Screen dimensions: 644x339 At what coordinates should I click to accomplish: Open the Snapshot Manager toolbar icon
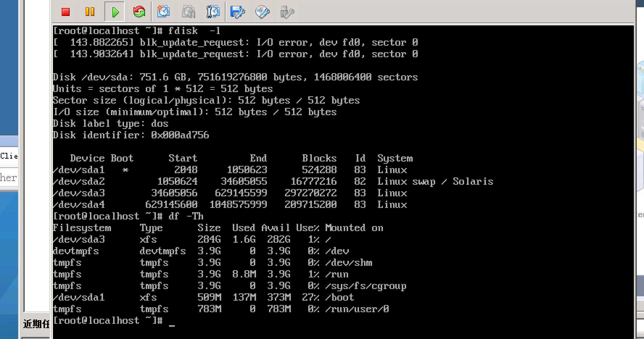click(x=213, y=12)
